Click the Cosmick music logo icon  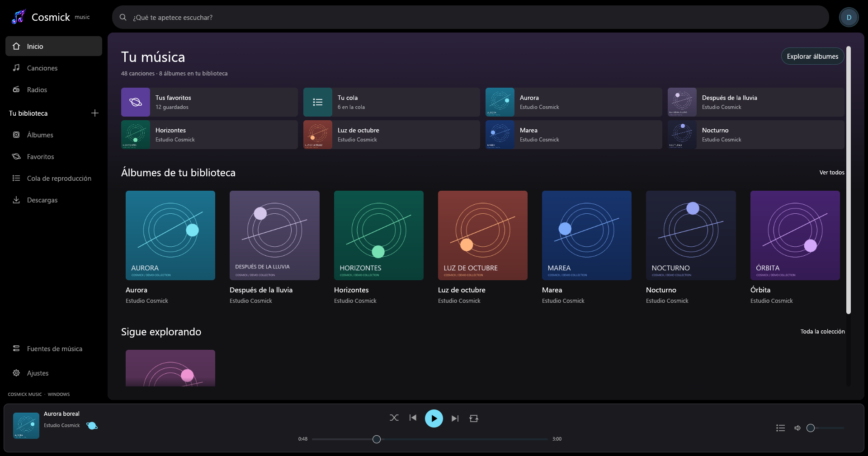19,17
